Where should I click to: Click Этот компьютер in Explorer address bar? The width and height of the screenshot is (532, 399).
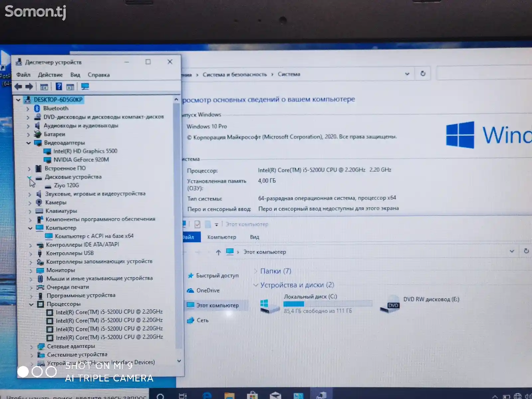(265, 252)
